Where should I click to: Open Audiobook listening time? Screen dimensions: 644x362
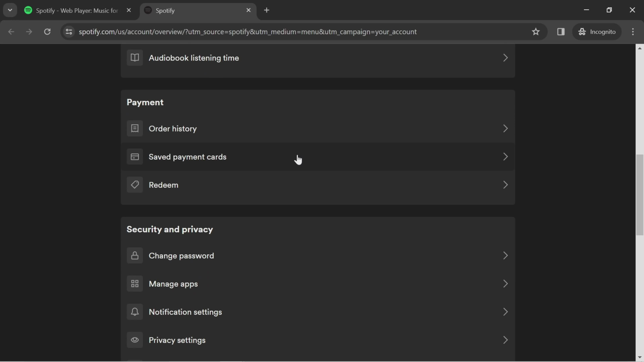(x=318, y=58)
